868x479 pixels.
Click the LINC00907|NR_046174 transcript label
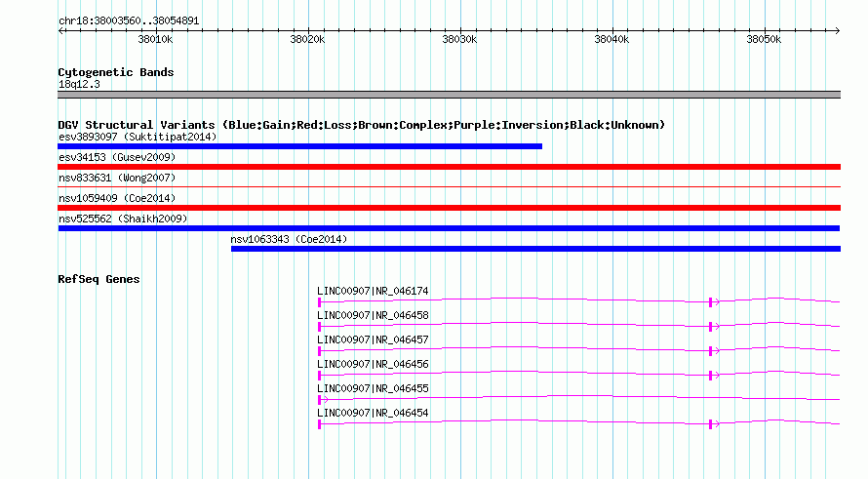pyautogui.click(x=373, y=291)
